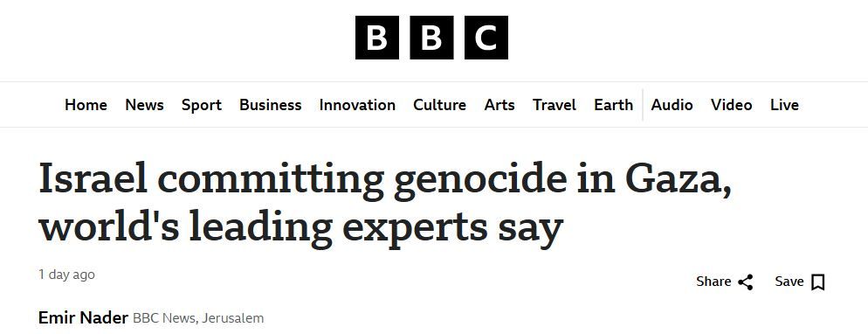Viewport: 868px width, 334px height.
Task: Click the '1 day ago' timestamp
Action: pyautogui.click(x=66, y=275)
